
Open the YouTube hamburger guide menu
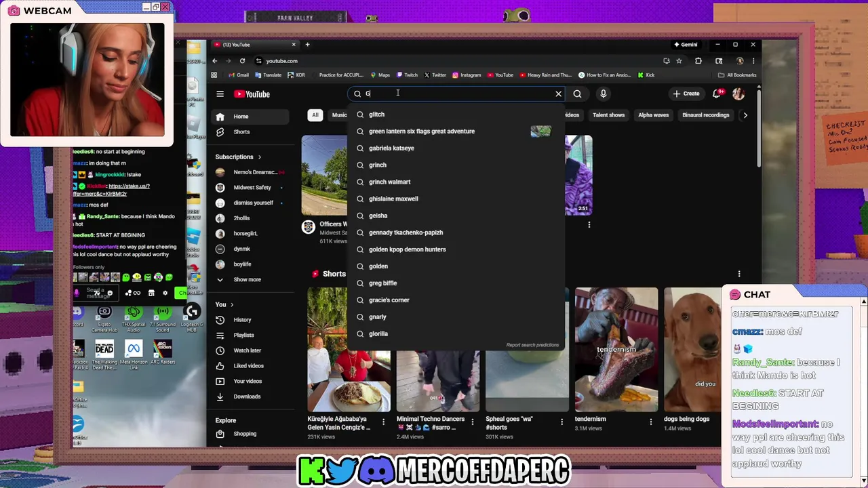pyautogui.click(x=220, y=94)
